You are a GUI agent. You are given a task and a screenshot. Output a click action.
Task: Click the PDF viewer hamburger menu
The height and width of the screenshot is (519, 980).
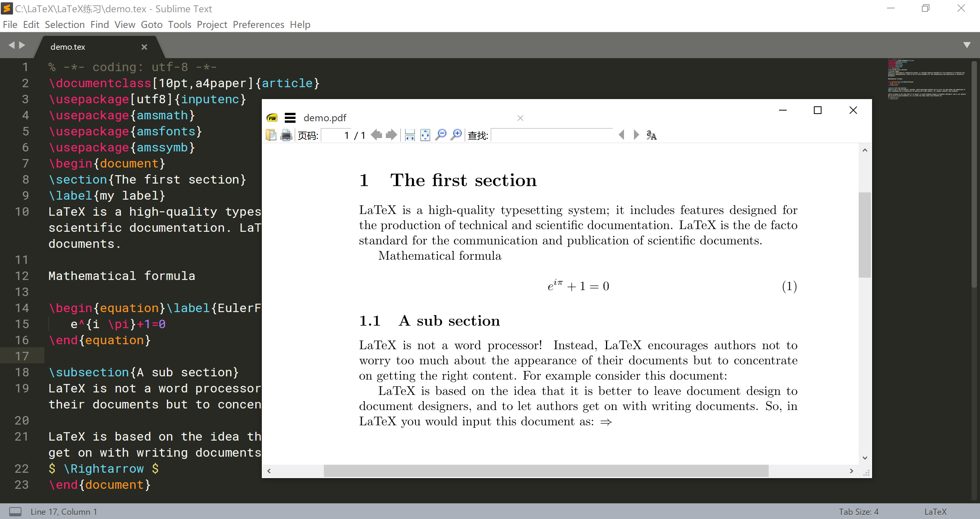[290, 117]
